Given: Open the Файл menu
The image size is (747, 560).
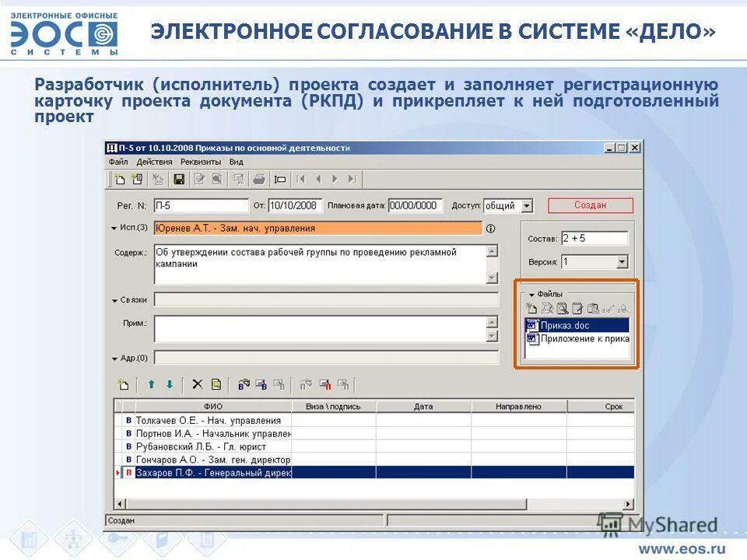Looking at the screenshot, I should tap(117, 162).
